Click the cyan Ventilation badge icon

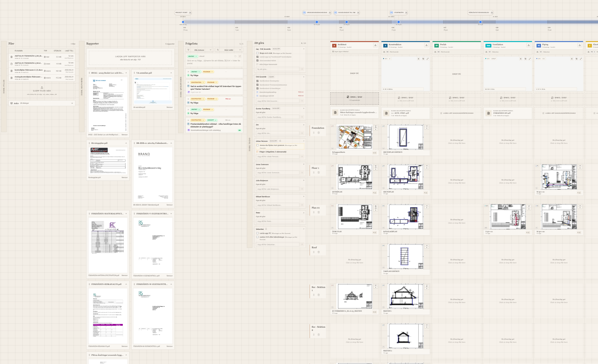(x=488, y=46)
